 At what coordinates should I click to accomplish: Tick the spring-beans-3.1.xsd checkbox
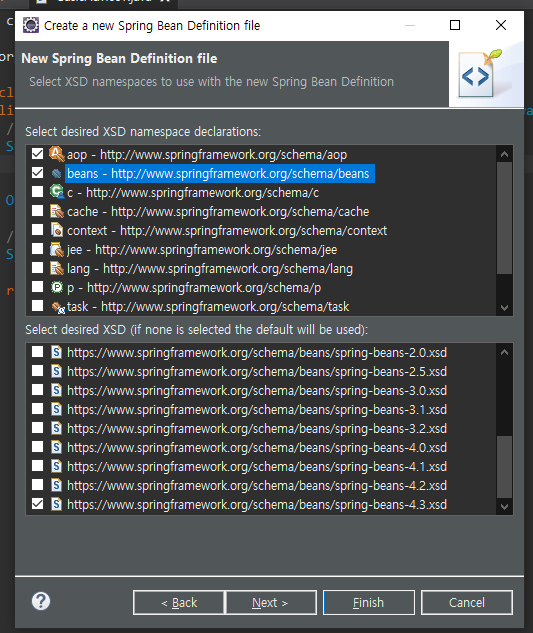(37, 409)
